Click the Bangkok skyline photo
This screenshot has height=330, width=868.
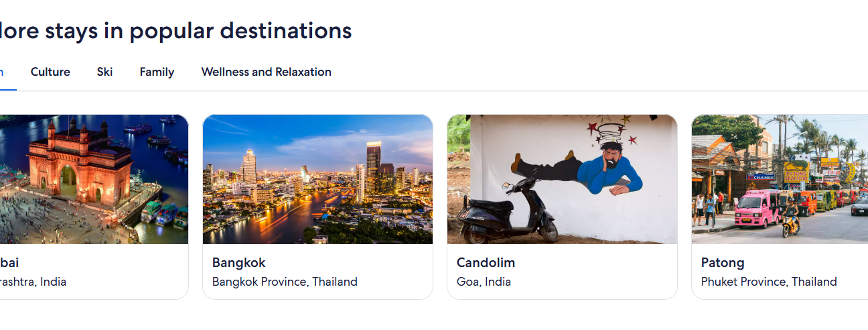pyautogui.click(x=317, y=179)
